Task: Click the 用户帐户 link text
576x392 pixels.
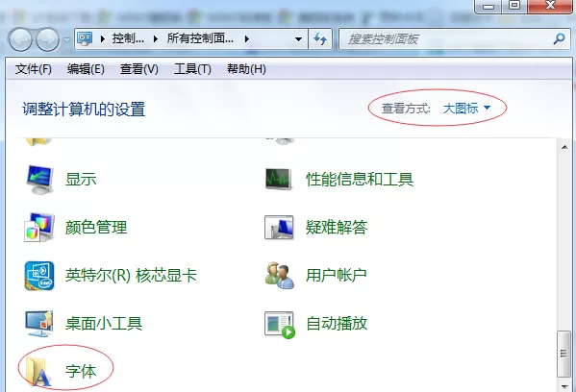Action: click(337, 276)
